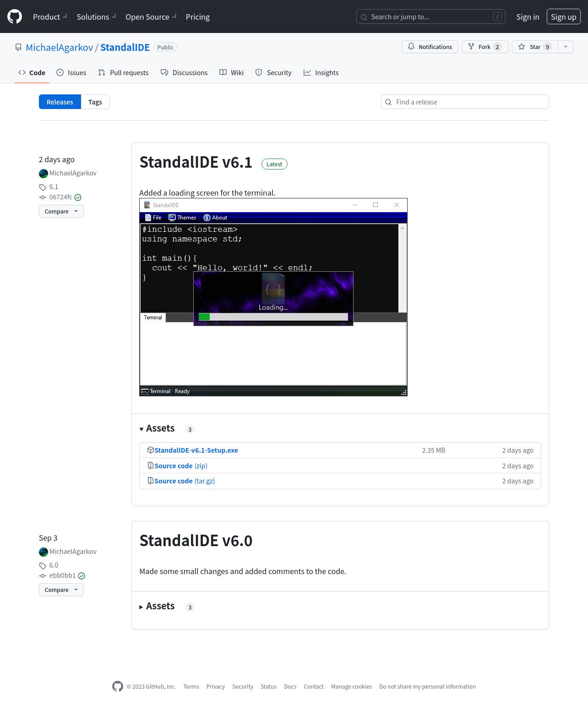Click commit icon next to 06724fc

pyautogui.click(x=43, y=197)
